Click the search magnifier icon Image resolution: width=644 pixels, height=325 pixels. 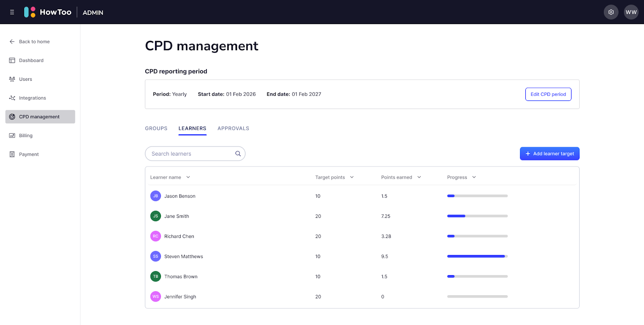(x=238, y=154)
